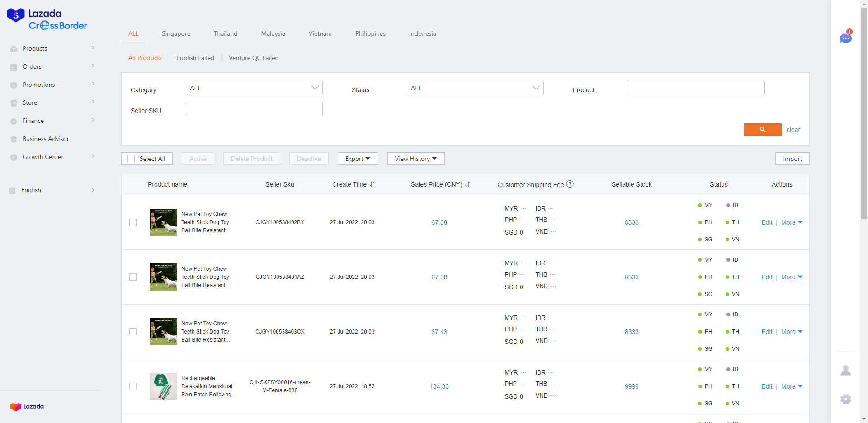
Task: Open the chat messages bubble icon
Action: pyautogui.click(x=845, y=38)
